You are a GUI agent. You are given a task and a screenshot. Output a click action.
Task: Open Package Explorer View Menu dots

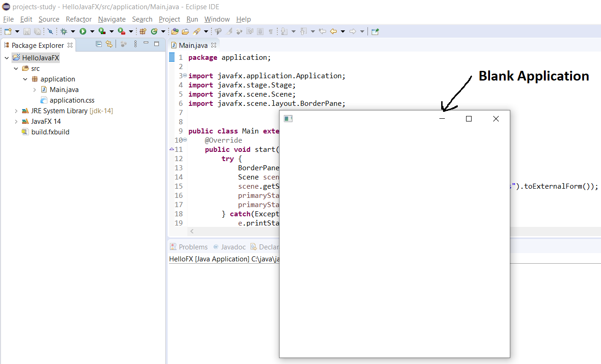click(x=135, y=44)
